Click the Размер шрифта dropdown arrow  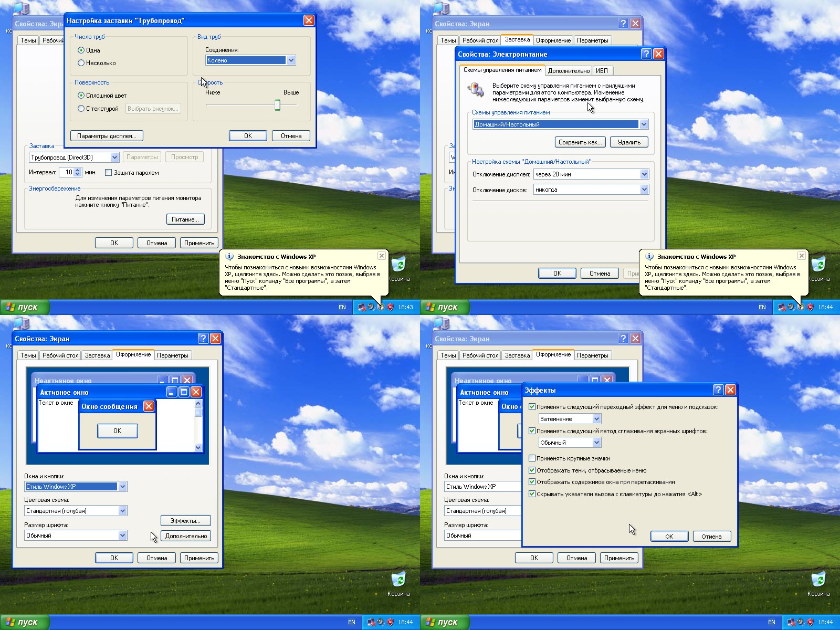click(122, 535)
